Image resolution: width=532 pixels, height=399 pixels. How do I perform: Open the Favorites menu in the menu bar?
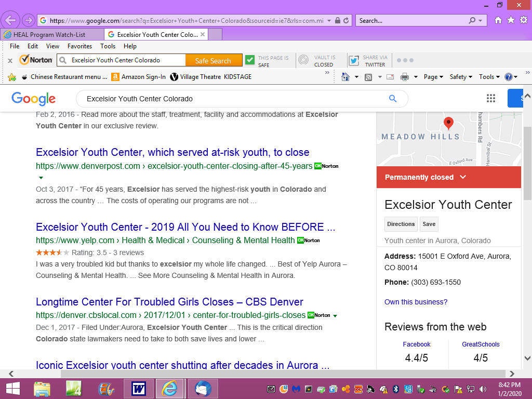(x=79, y=46)
